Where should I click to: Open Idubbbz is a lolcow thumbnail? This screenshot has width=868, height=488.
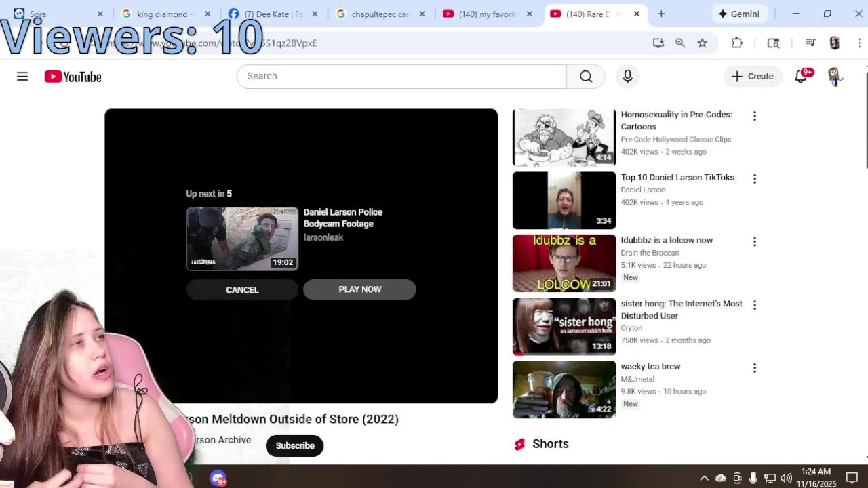pyautogui.click(x=564, y=264)
